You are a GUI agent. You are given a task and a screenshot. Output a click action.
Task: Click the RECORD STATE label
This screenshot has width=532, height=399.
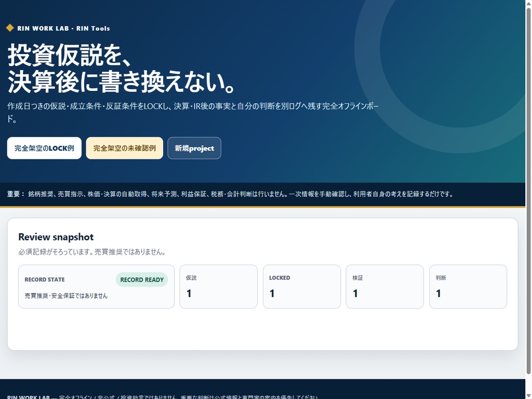pyautogui.click(x=45, y=280)
